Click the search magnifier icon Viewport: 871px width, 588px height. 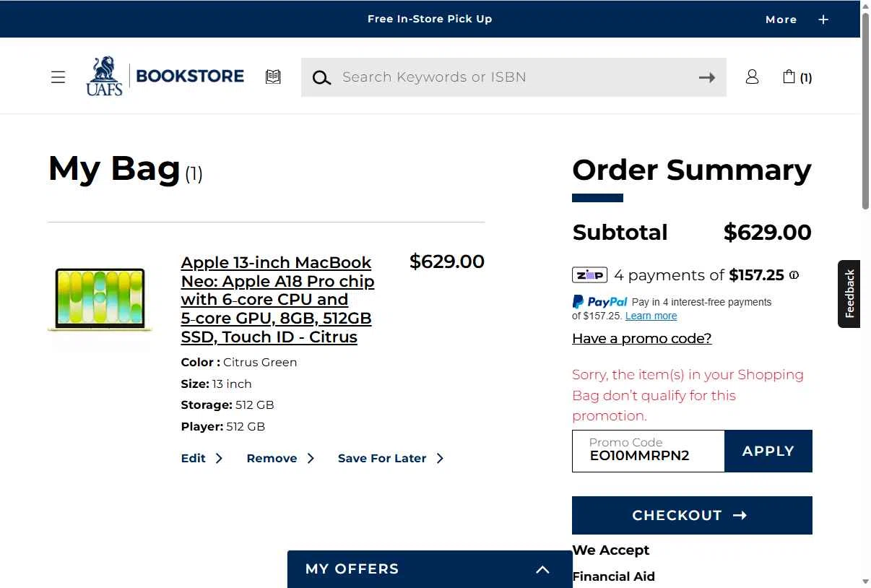tap(321, 78)
